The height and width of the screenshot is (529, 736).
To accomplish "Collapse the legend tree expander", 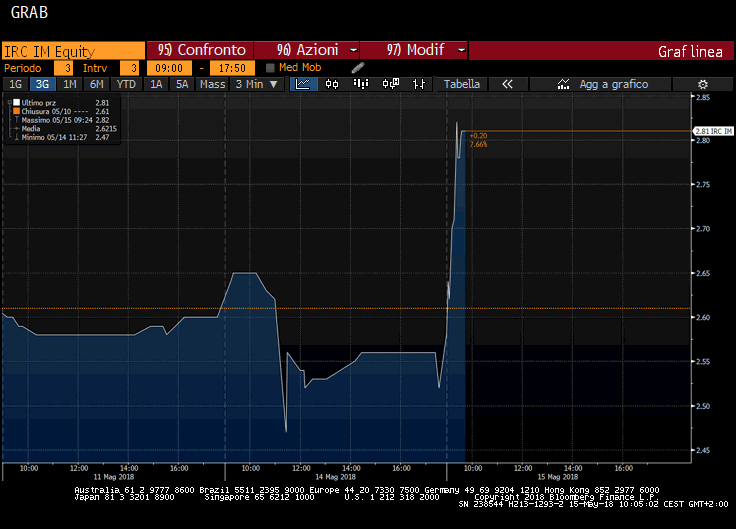I will point(9,102).
